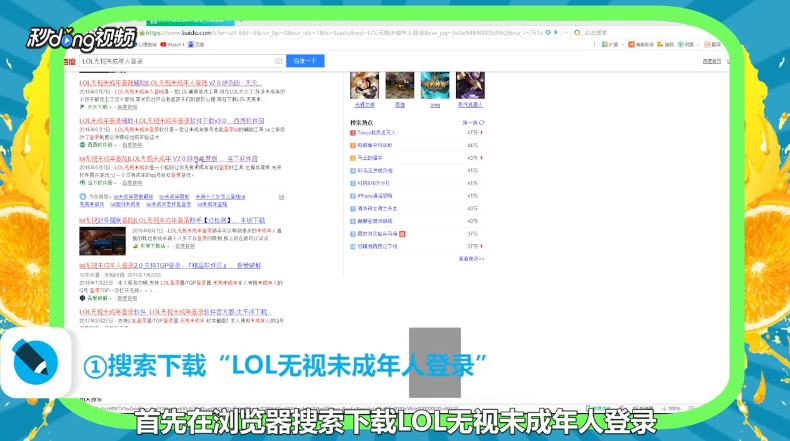Click the fourth related thumbnail with the purple character
The height and width of the screenshot is (441, 790).
point(470,85)
